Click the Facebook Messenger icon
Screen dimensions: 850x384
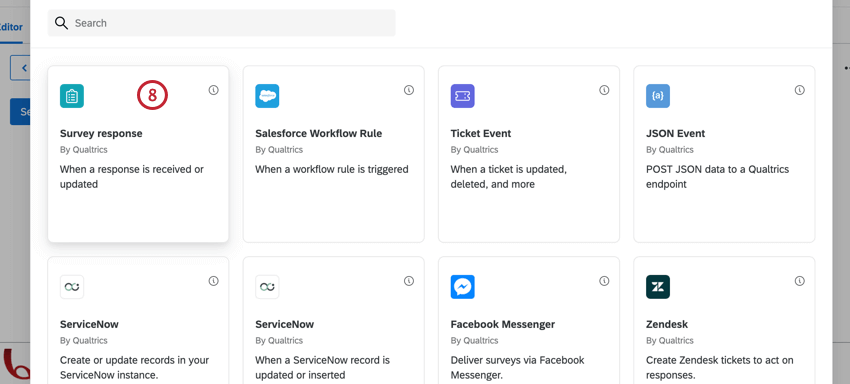462,287
